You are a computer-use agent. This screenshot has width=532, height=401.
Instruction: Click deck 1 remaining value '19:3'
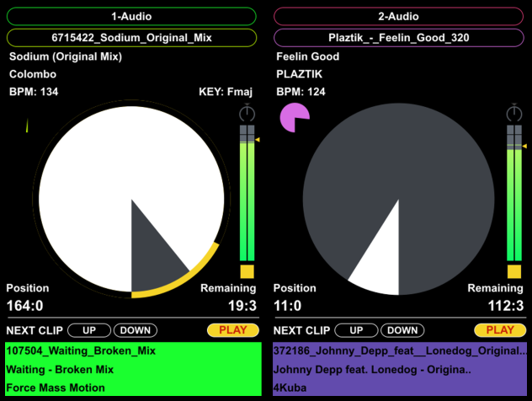click(x=242, y=306)
